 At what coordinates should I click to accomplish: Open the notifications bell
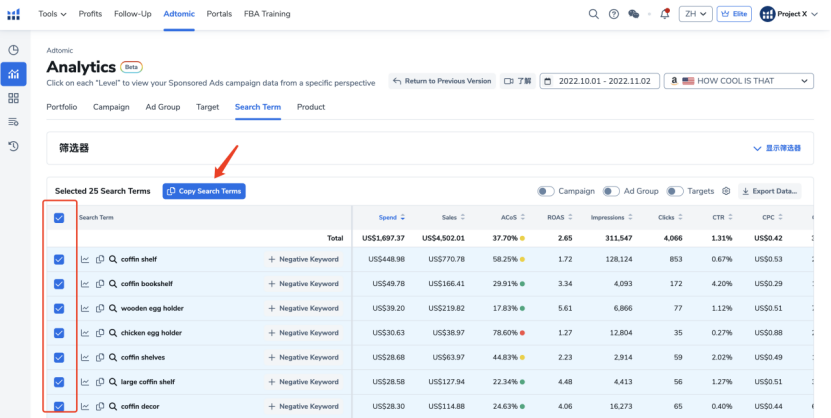click(665, 14)
